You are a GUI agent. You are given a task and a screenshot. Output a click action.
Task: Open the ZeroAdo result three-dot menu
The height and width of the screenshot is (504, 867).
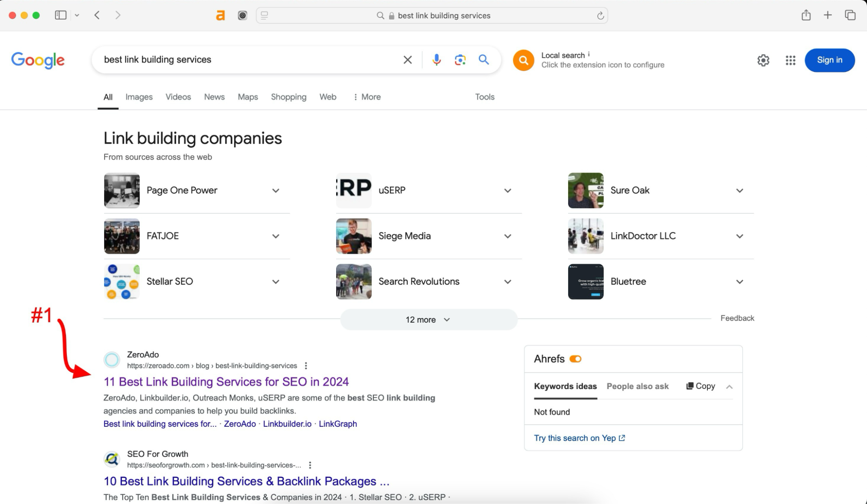306,366
